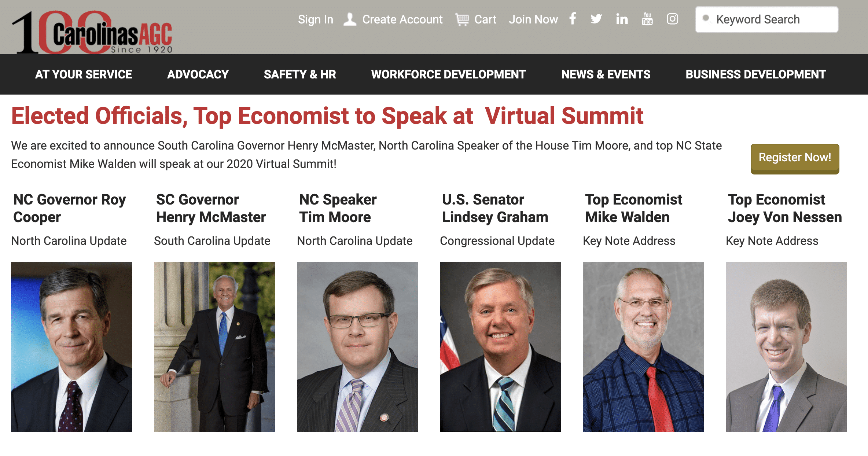Click the shopping cart icon
868x456 pixels.
pos(462,19)
